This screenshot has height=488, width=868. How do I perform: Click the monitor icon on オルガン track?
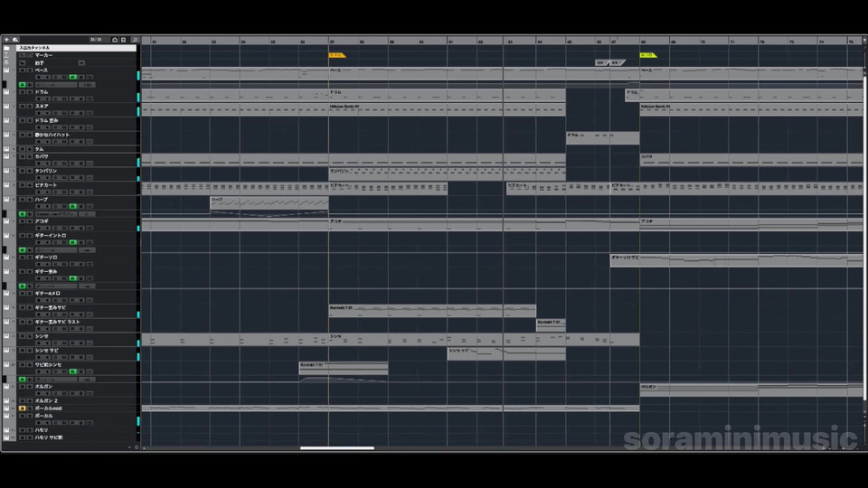(47, 393)
